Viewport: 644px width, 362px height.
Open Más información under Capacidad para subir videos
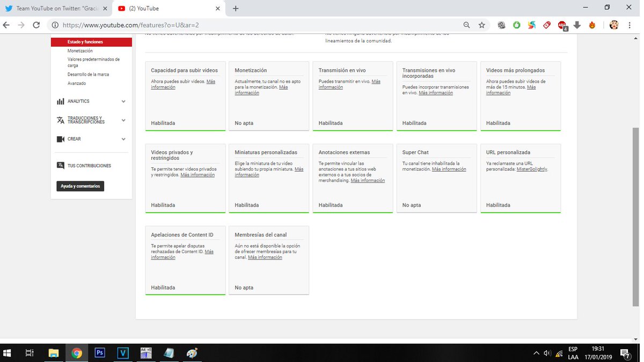(x=183, y=84)
